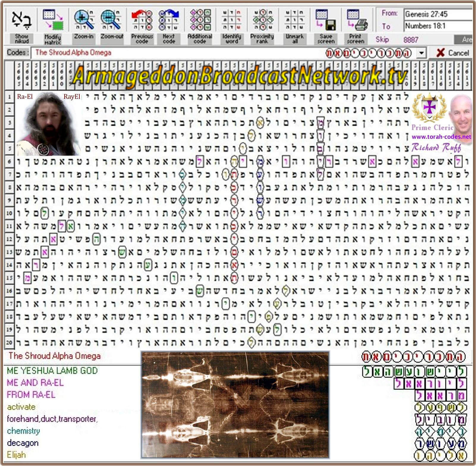The width and height of the screenshot is (476, 466).
Task: Click the Prime Cleric label
Action: tap(433, 128)
